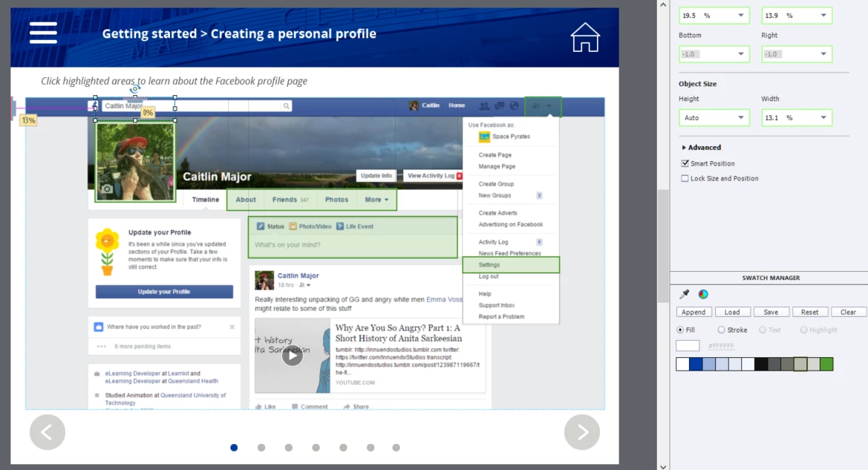
Task: Click View Activity Log button
Action: pos(434,176)
